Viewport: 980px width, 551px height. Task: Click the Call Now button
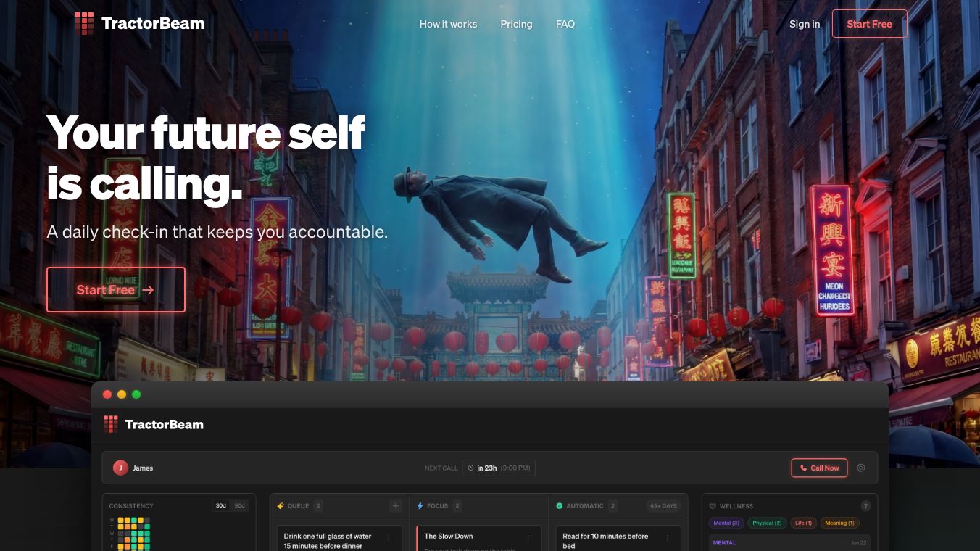tap(819, 468)
